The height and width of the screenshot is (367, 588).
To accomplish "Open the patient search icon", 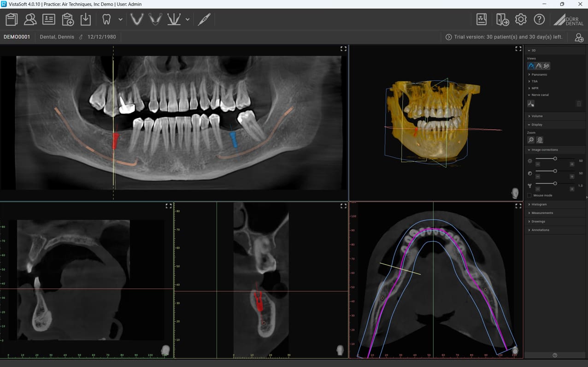I will tap(30, 19).
